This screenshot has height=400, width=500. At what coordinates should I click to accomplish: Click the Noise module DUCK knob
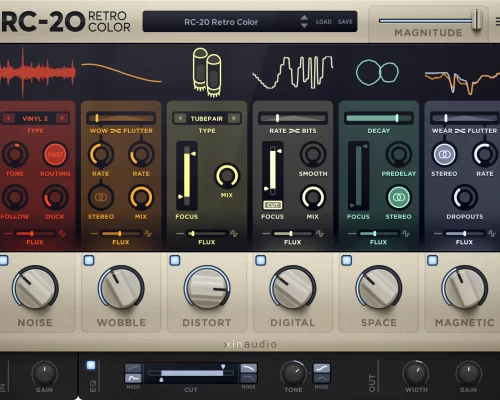point(55,197)
